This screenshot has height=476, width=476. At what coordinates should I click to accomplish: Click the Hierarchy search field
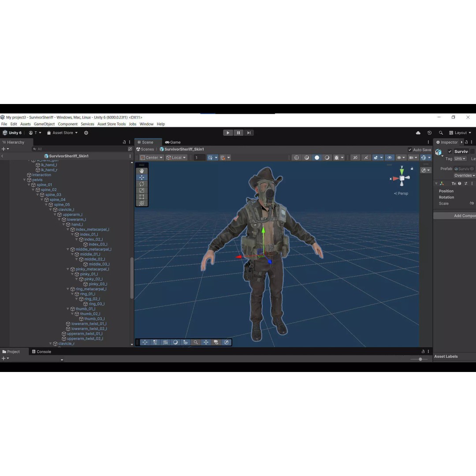(x=79, y=149)
